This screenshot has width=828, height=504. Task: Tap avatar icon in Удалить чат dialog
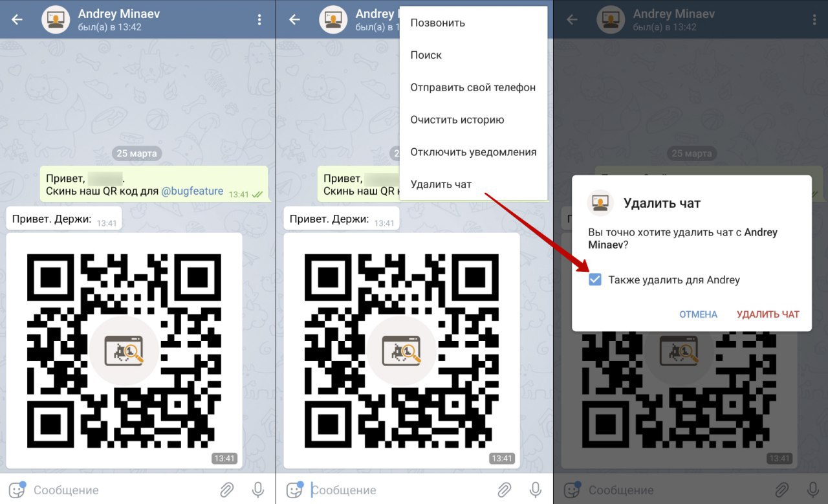click(x=600, y=203)
